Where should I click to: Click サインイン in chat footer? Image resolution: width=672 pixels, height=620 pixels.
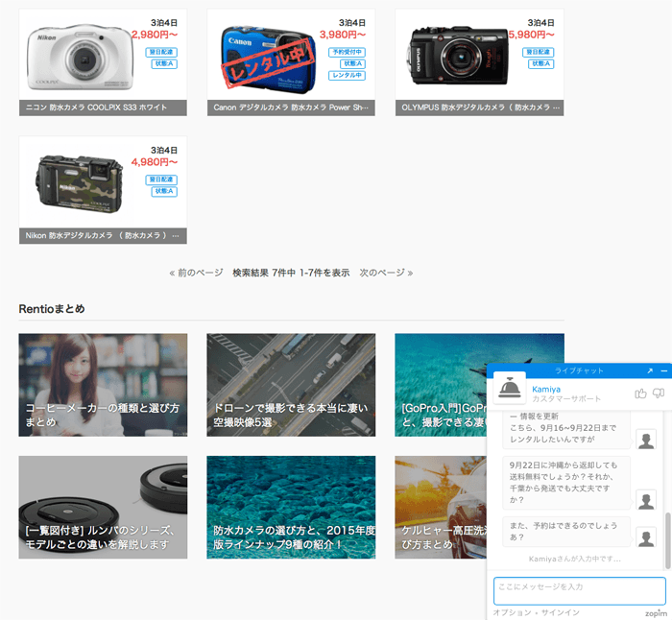click(560, 612)
